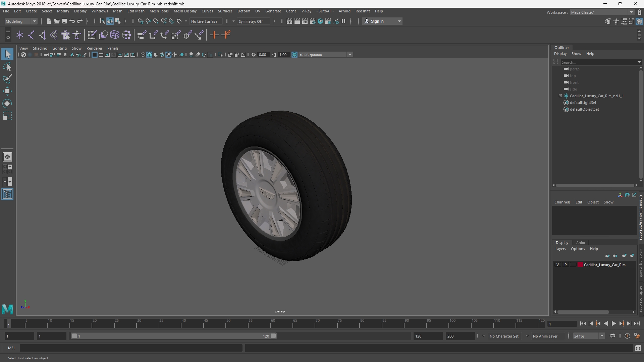This screenshot has height=362, width=644.
Task: Open the Mesh Tools menu
Action: (159, 11)
